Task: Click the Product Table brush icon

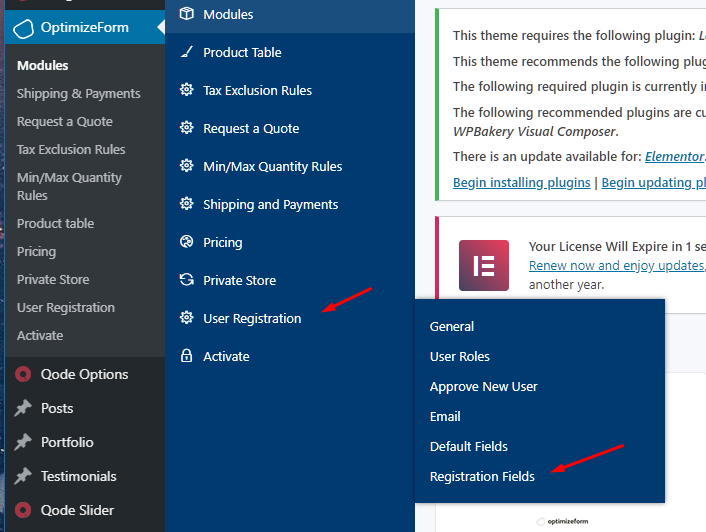Action: (186, 52)
